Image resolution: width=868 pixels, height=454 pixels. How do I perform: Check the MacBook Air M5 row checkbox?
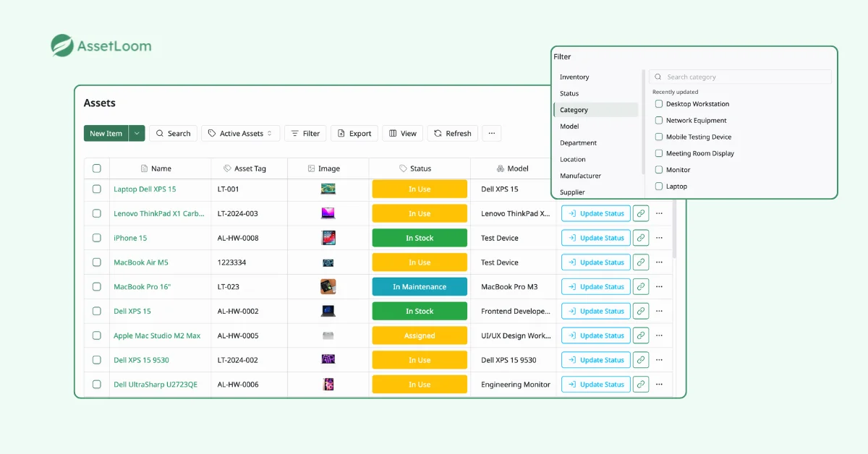click(x=97, y=262)
